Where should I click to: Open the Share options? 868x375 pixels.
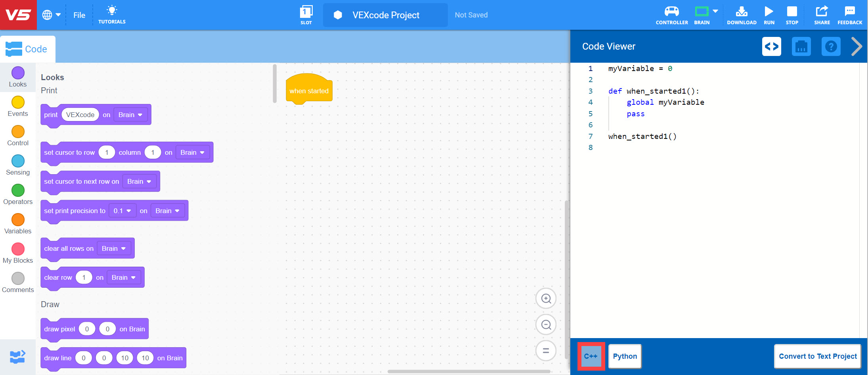coord(822,15)
